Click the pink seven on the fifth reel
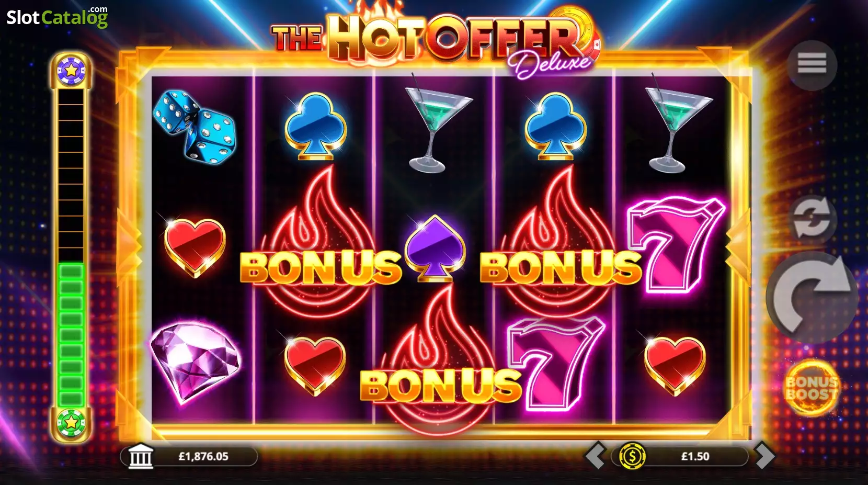This screenshot has height=485, width=868. click(676, 244)
